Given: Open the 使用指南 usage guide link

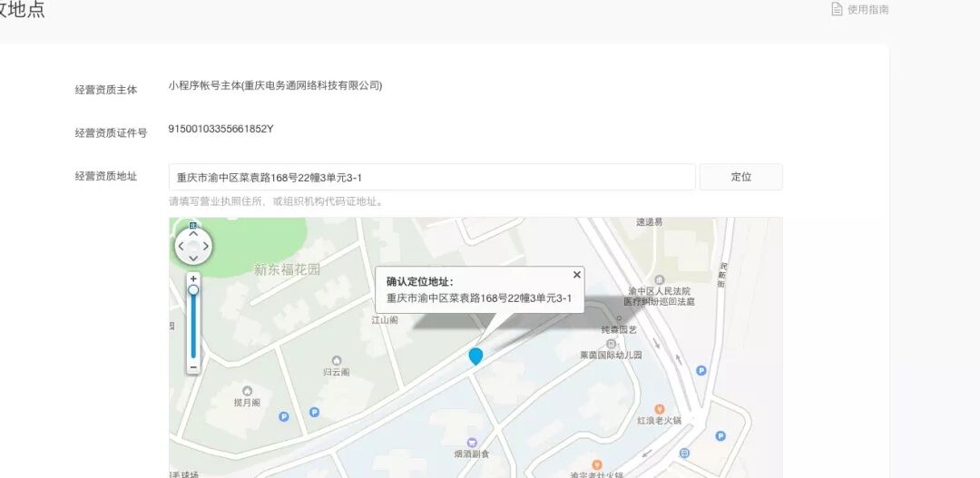Looking at the screenshot, I should point(860,9).
